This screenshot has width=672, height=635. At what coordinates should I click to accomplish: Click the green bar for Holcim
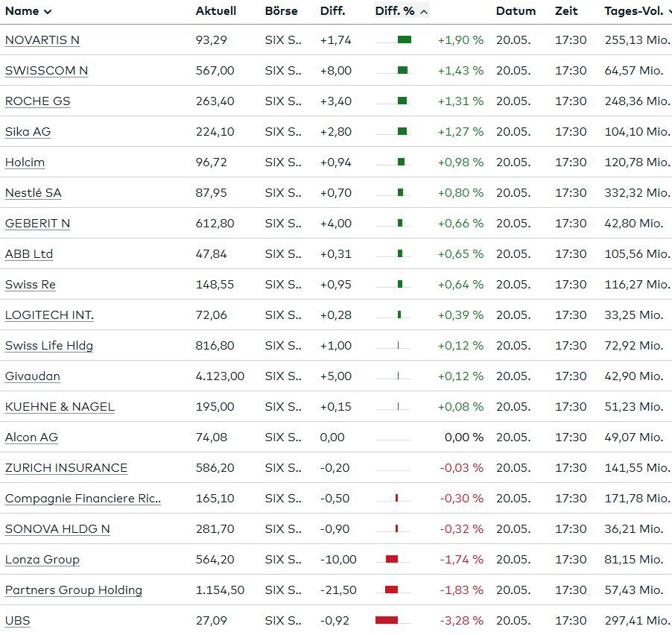[x=401, y=162]
